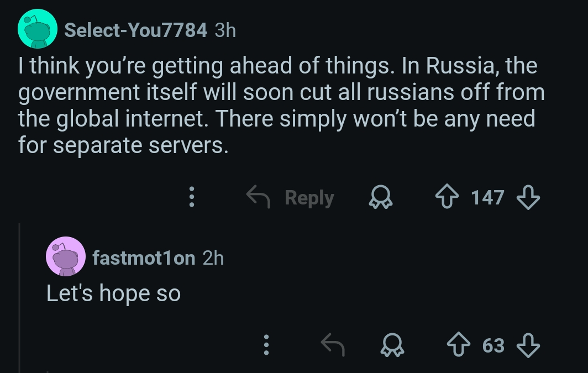Screen dimensions: 588x373
Task: Click the 3h timestamp on the top comment
Action: tap(225, 30)
